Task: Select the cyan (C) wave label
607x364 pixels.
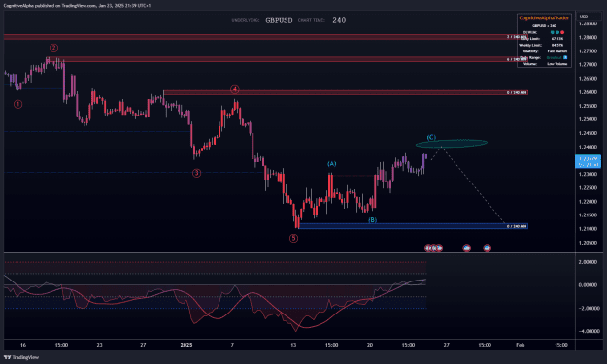Action: pos(431,137)
